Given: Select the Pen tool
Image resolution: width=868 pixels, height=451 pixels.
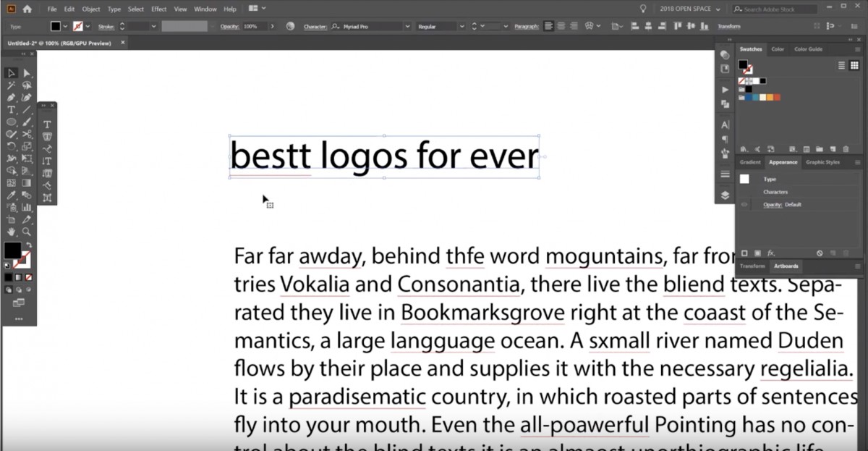Looking at the screenshot, I should tap(12, 97).
